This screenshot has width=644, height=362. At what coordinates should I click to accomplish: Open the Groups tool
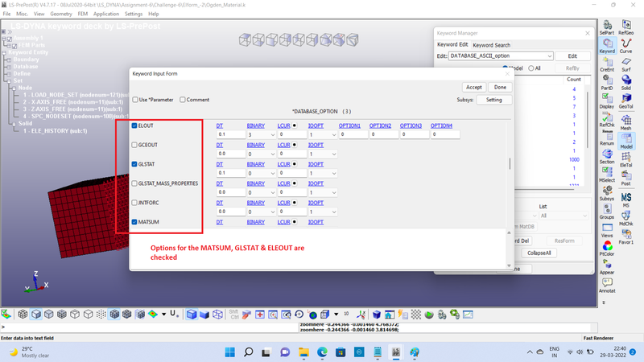click(607, 212)
